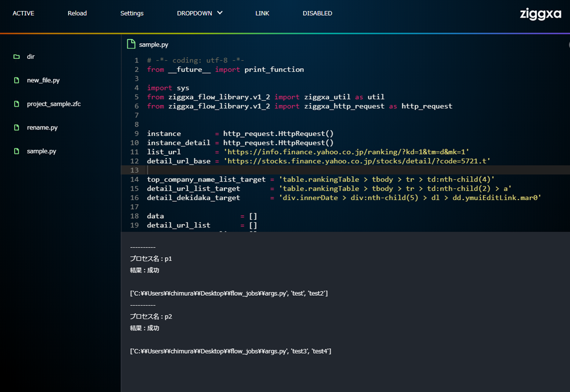Click 'print_function' on line 2
This screenshot has width=570, height=392.
(x=274, y=69)
